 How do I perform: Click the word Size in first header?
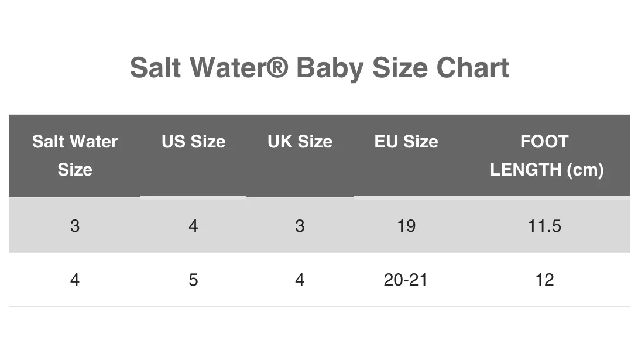(x=75, y=170)
